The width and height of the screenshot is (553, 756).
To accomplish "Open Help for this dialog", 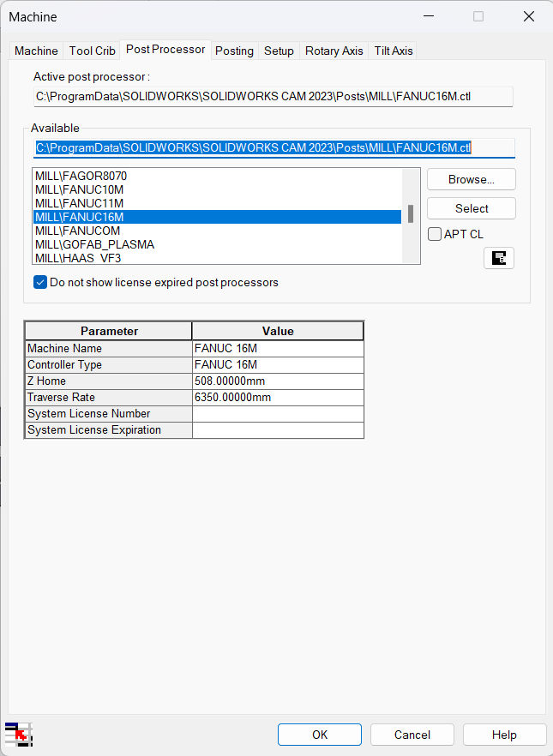I will pyautogui.click(x=504, y=735).
